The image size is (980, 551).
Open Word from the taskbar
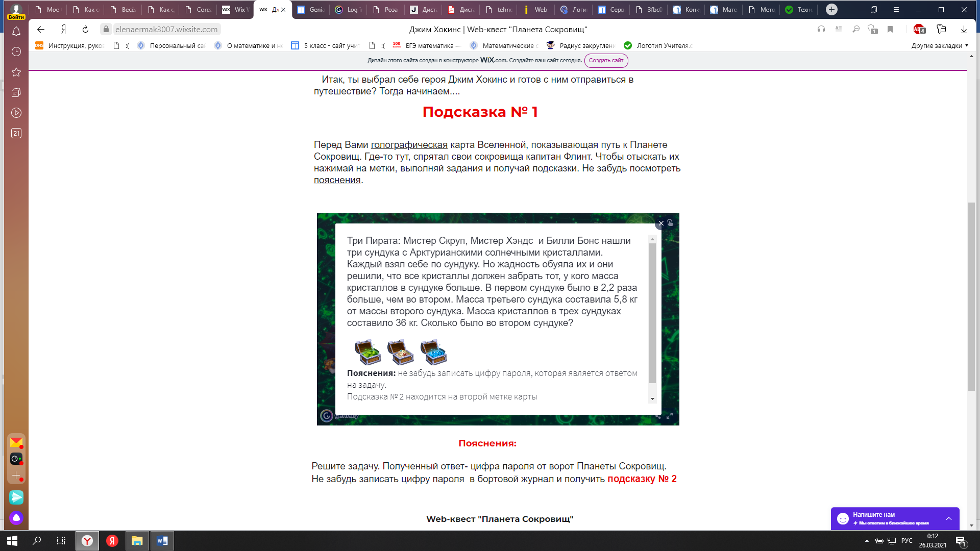tap(162, 541)
